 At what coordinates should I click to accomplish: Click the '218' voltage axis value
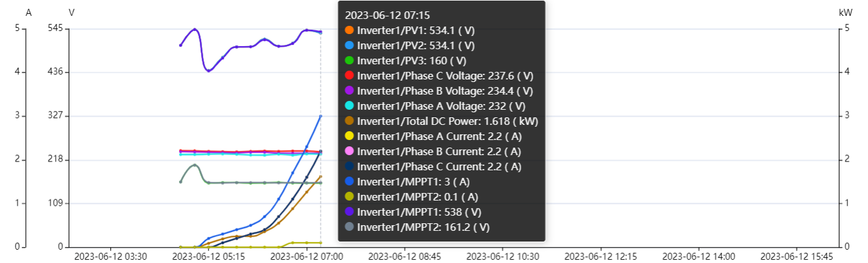click(x=54, y=160)
